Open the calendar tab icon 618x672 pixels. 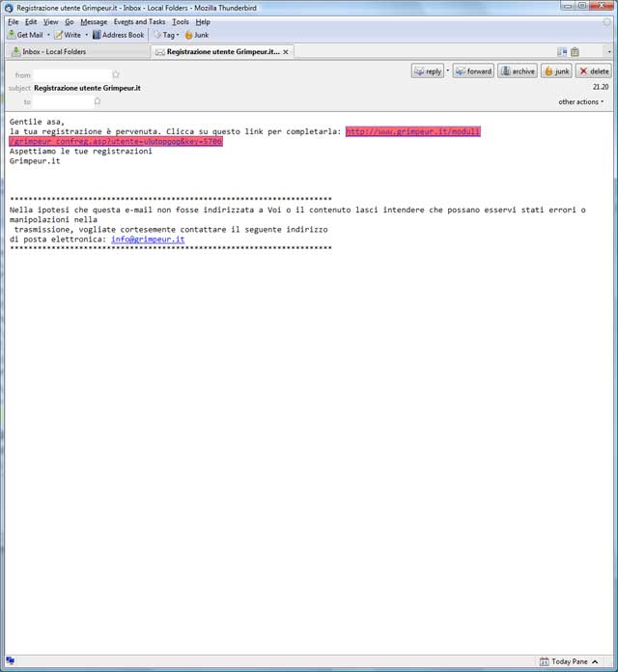point(562,52)
